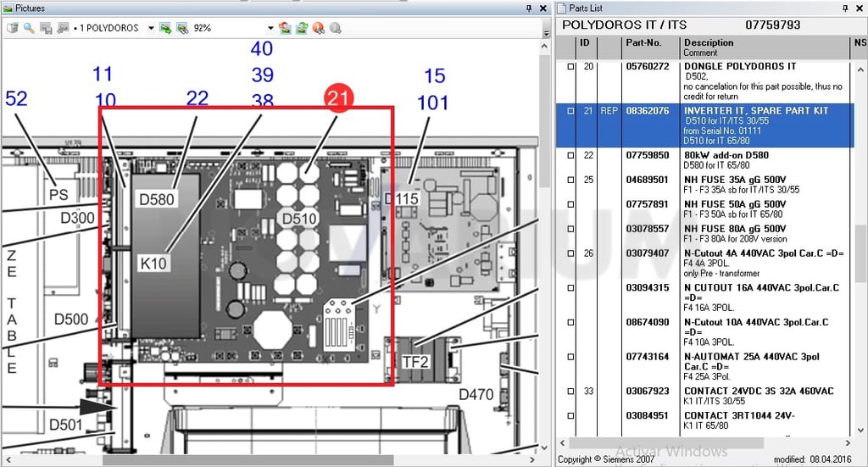Open the 92% zoom level dropdown
This screenshot has height=467, width=868.
pyautogui.click(x=270, y=28)
